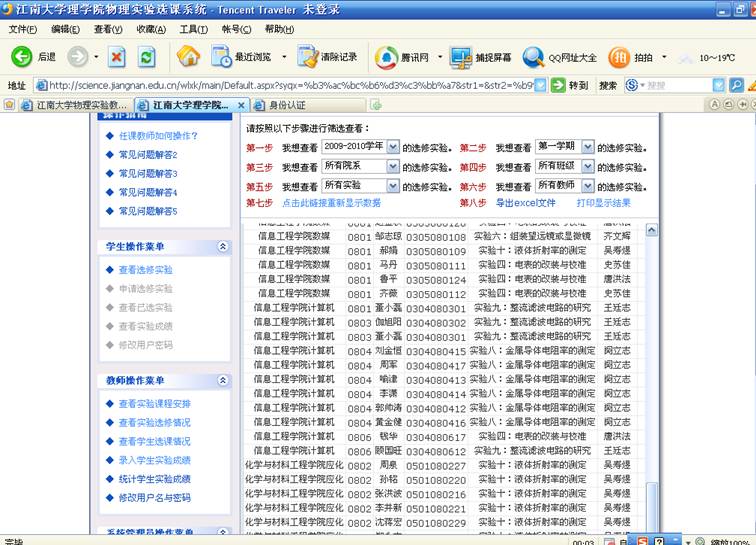
Task: Click the Sogou search engine icon
Action: [x=632, y=85]
